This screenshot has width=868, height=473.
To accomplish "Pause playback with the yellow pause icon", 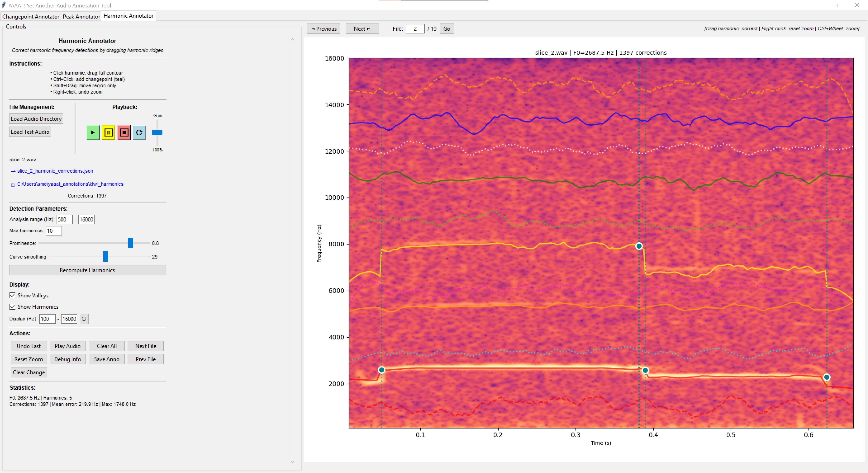I will (x=108, y=132).
